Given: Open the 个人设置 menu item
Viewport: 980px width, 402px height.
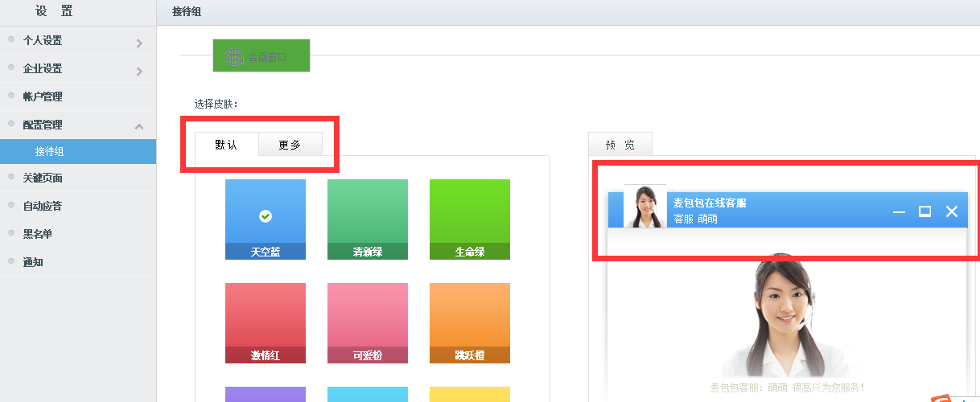Looking at the screenshot, I should 78,40.
